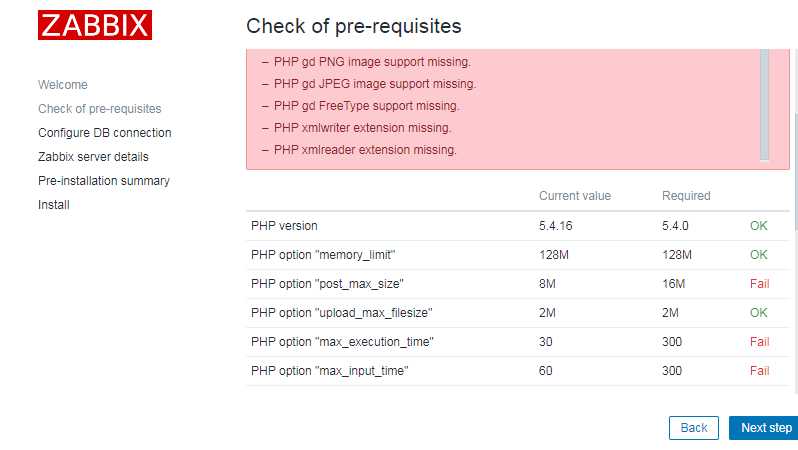
Task: Click the max_execution_time Fail status
Action: (759, 342)
